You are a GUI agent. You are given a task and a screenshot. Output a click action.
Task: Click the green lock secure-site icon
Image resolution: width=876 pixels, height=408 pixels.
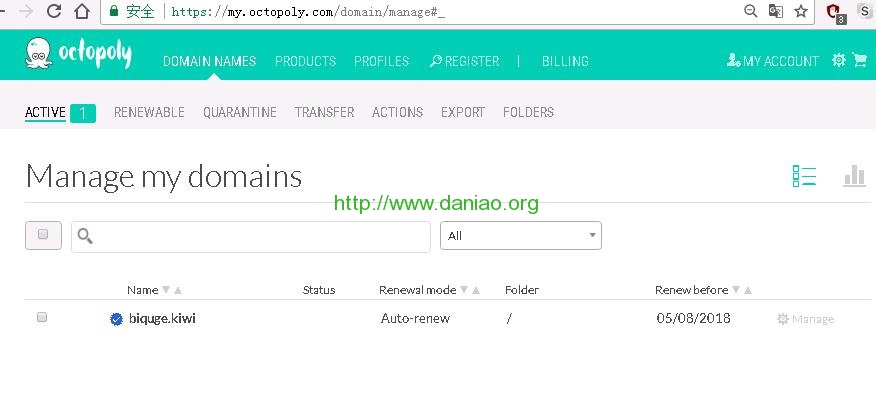114,11
